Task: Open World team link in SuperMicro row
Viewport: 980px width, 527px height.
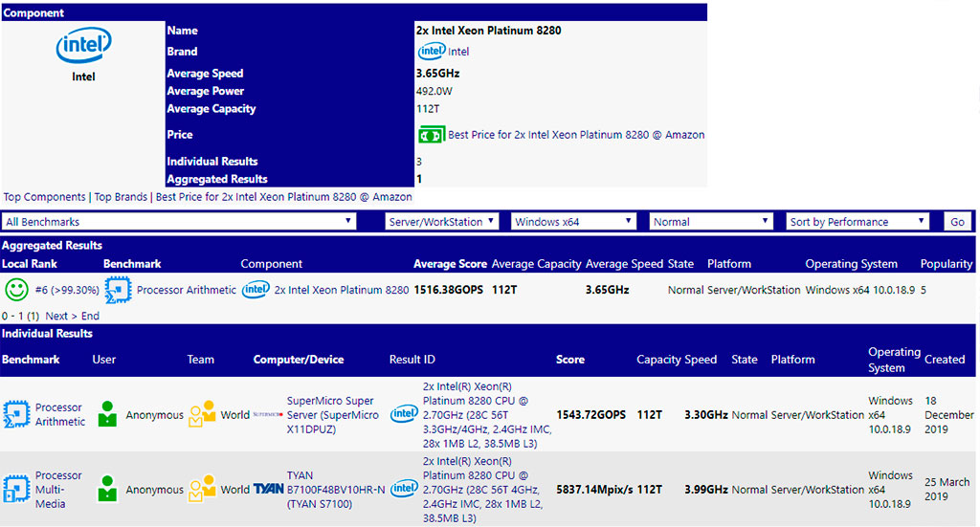Action: pyautogui.click(x=235, y=414)
